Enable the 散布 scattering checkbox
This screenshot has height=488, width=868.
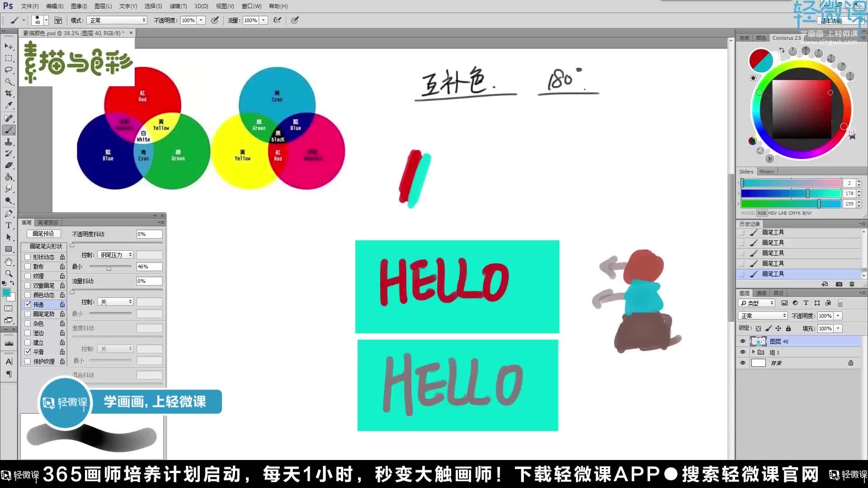coord(28,267)
